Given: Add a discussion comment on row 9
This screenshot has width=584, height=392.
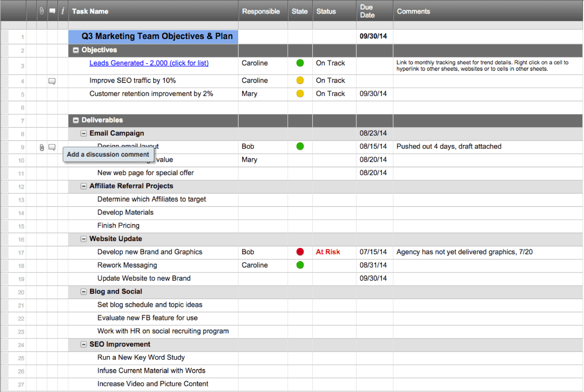Looking at the screenshot, I should [x=52, y=147].
